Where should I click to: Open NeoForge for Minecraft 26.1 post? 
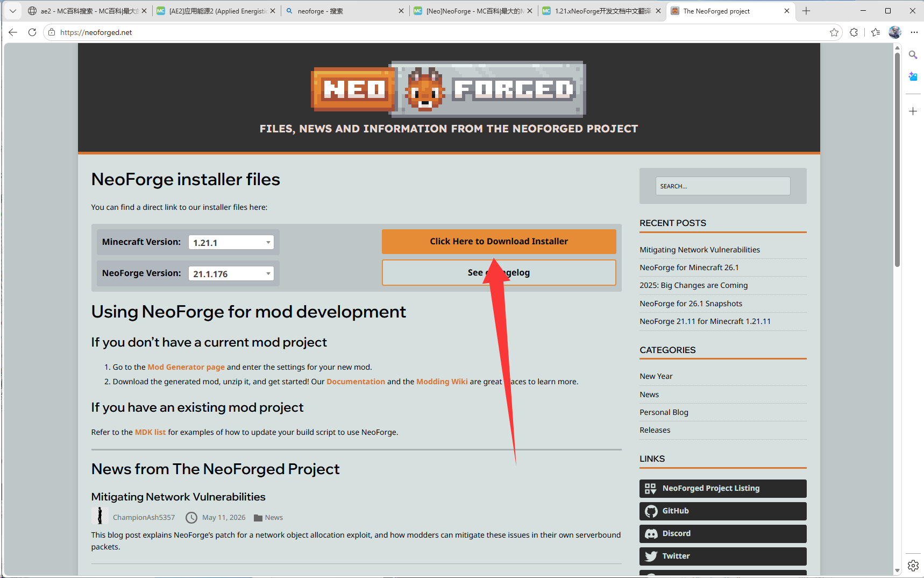point(689,267)
